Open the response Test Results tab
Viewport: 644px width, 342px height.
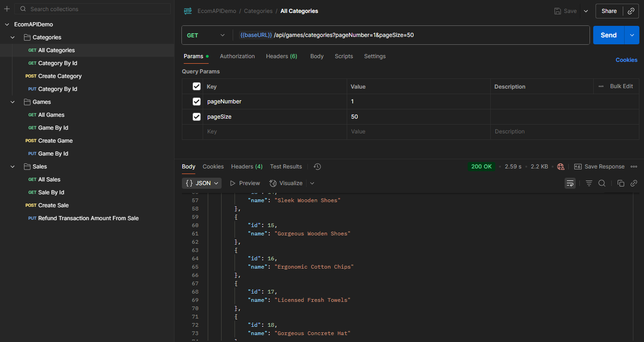click(x=286, y=167)
